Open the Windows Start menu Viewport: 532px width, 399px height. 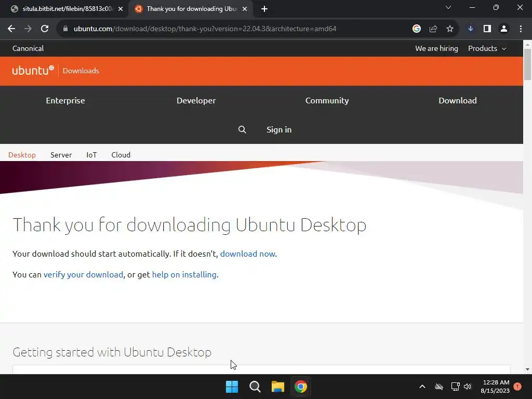232,387
